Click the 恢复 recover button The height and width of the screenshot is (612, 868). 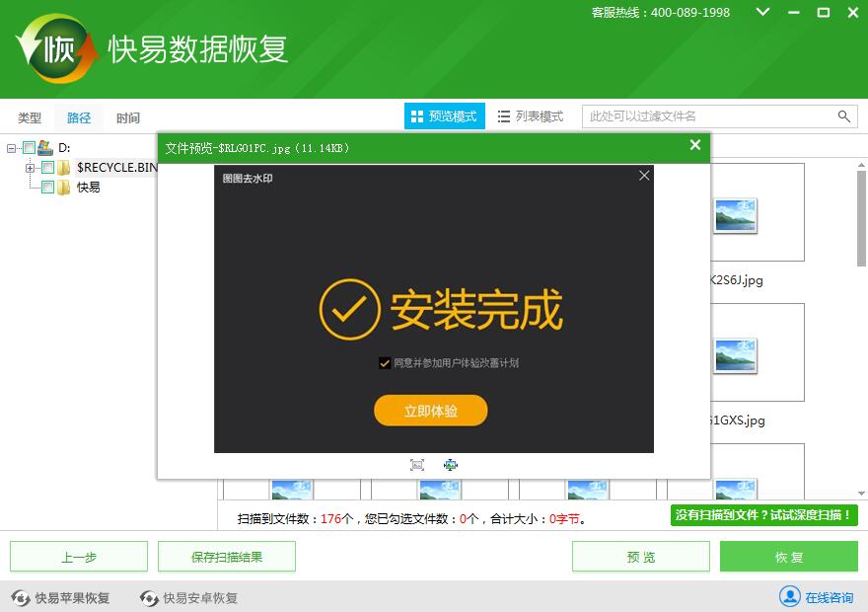788,557
